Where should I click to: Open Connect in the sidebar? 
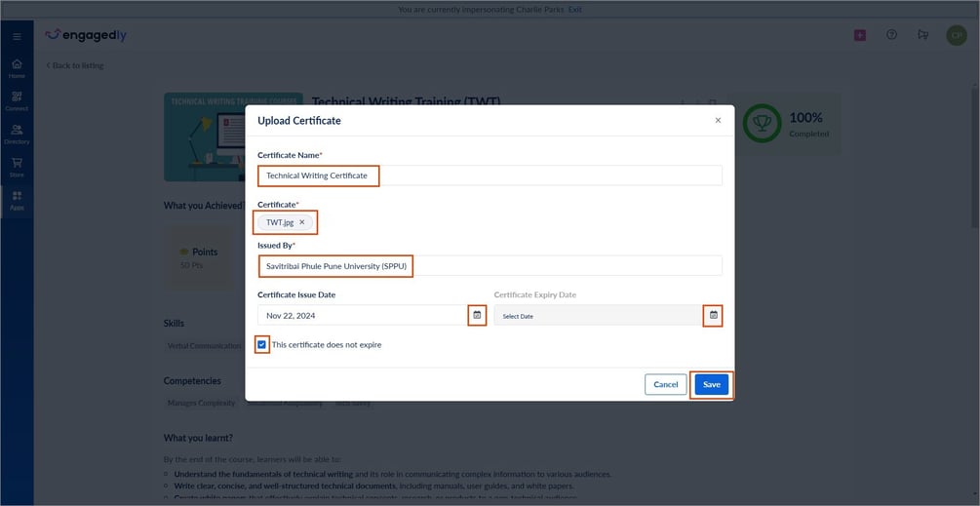pos(17,100)
